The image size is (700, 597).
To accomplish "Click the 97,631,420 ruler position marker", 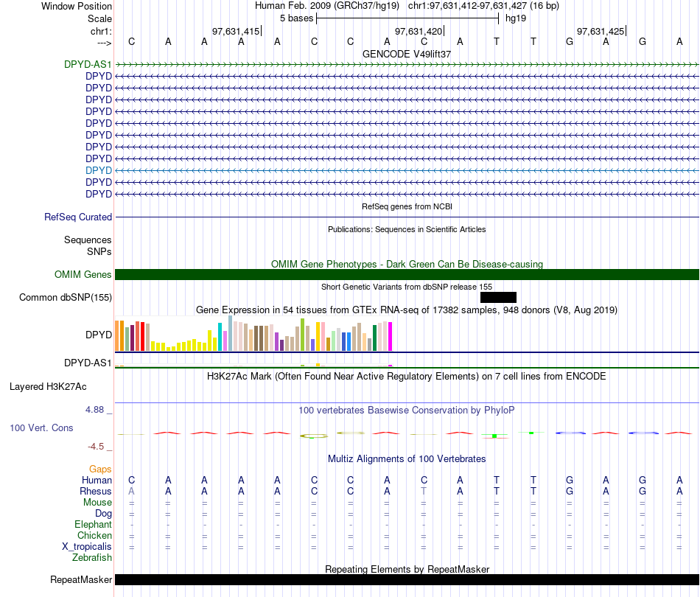I will coord(419,31).
